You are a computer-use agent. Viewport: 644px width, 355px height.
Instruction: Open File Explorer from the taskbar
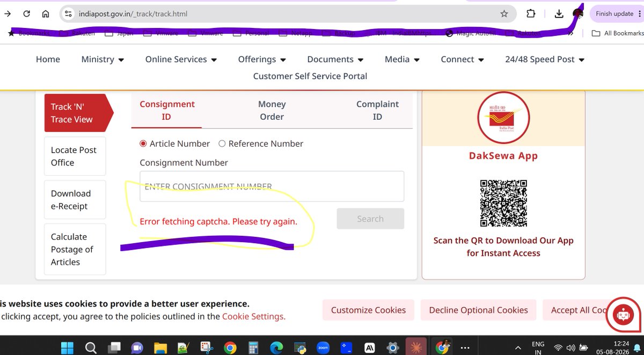pos(160,347)
